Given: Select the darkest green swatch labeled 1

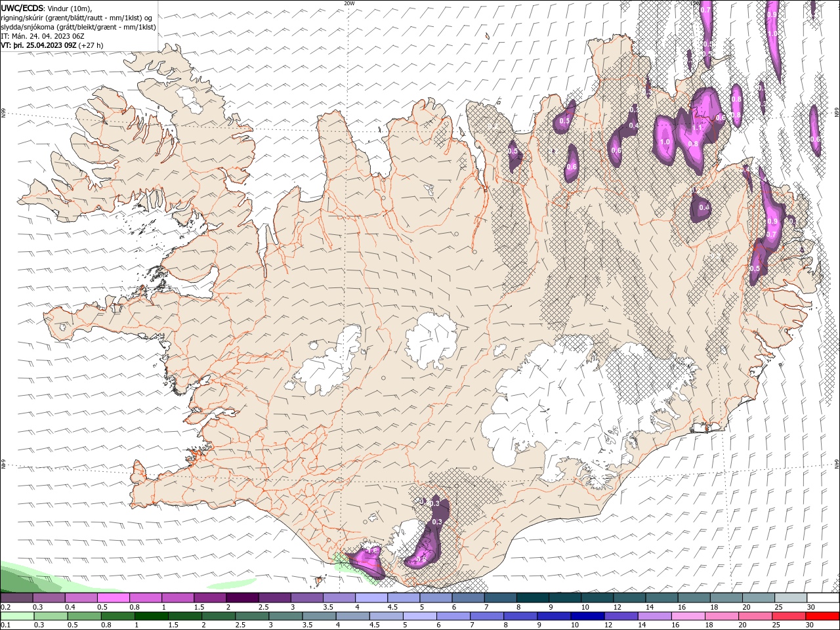Looking at the screenshot, I should point(151,616).
